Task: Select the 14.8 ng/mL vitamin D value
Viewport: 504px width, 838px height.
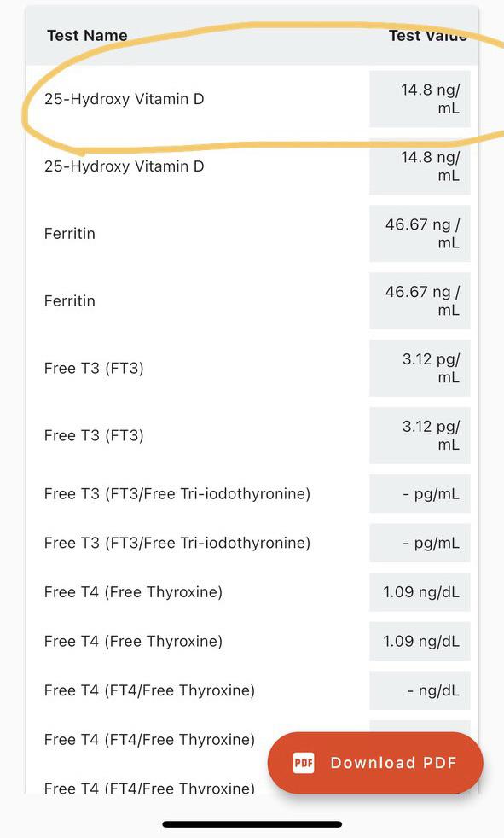Action: (x=420, y=99)
